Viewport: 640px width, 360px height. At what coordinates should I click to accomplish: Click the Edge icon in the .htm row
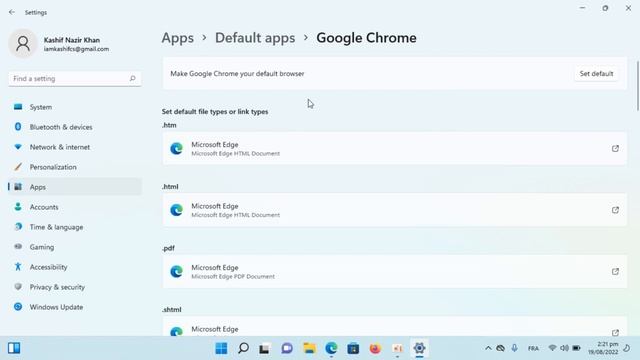click(176, 149)
